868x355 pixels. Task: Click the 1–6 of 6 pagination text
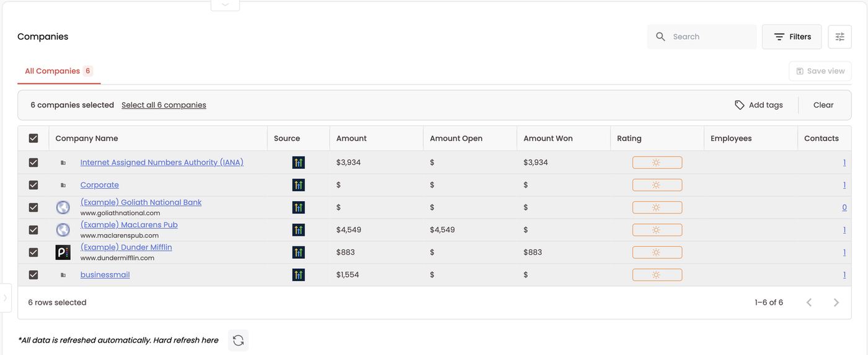[769, 302]
